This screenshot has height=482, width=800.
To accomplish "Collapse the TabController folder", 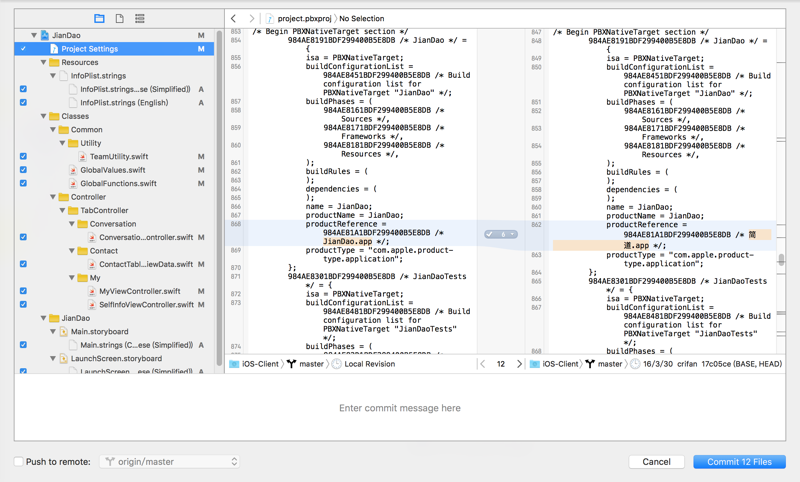I will 62,210.
